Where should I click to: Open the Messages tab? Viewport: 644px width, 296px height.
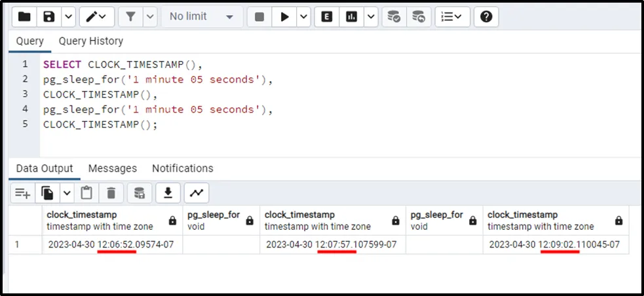pyautogui.click(x=112, y=168)
